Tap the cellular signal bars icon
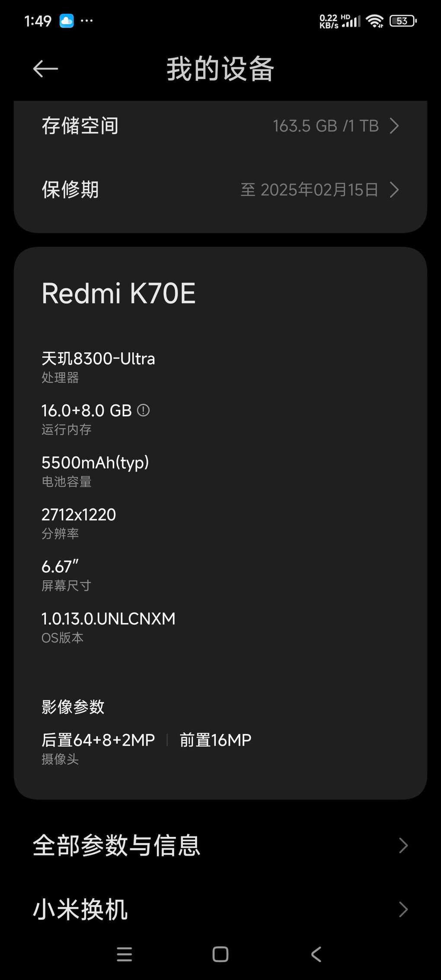 [x=351, y=21]
